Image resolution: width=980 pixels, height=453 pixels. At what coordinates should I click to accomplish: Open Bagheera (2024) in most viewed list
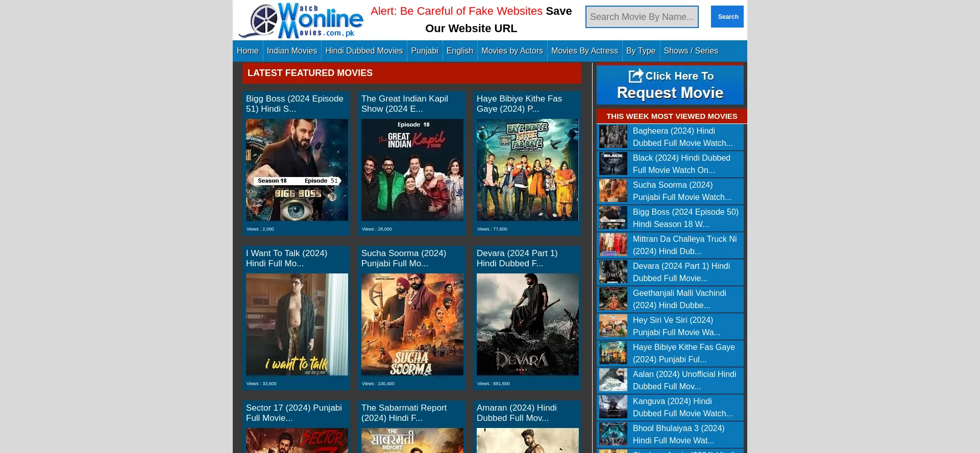point(683,137)
